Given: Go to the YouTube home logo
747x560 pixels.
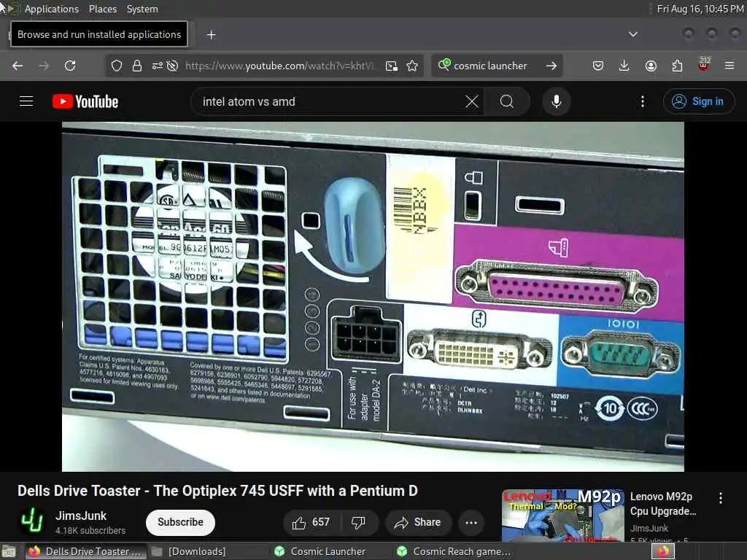Looking at the screenshot, I should (x=85, y=101).
